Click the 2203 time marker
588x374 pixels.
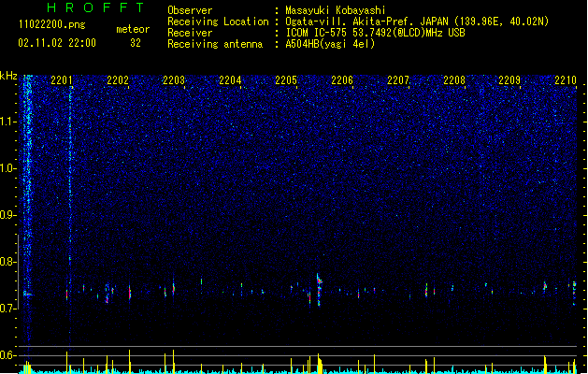(174, 80)
